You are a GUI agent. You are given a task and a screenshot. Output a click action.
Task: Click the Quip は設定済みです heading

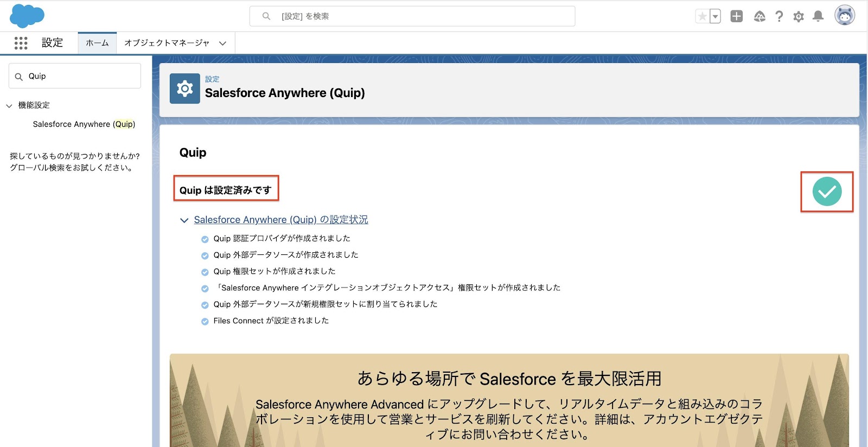point(226,190)
